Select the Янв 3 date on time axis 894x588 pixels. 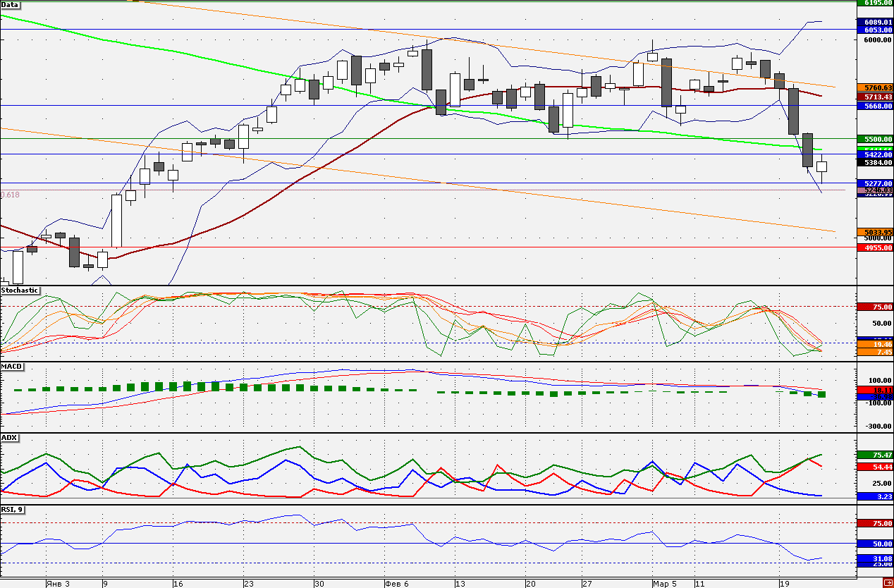click(58, 584)
